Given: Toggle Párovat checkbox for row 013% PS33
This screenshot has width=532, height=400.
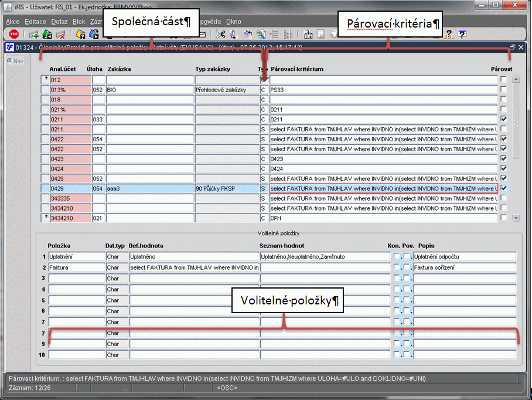Looking at the screenshot, I should click(503, 89).
